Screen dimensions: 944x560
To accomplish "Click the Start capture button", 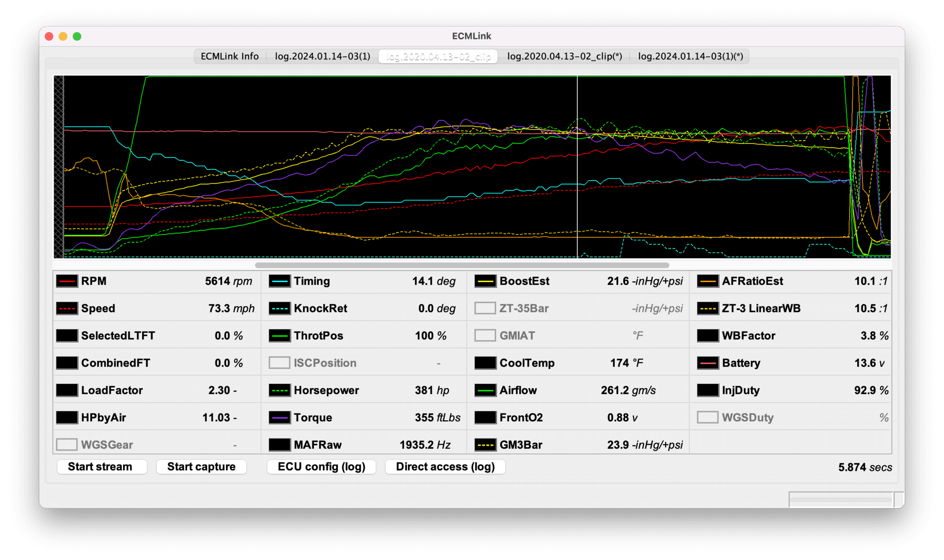I will tap(202, 467).
